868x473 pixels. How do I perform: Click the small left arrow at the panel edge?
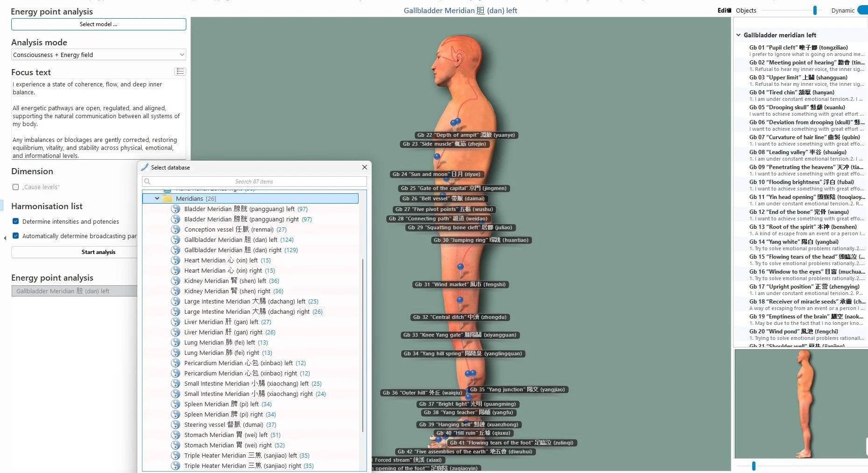5,238
